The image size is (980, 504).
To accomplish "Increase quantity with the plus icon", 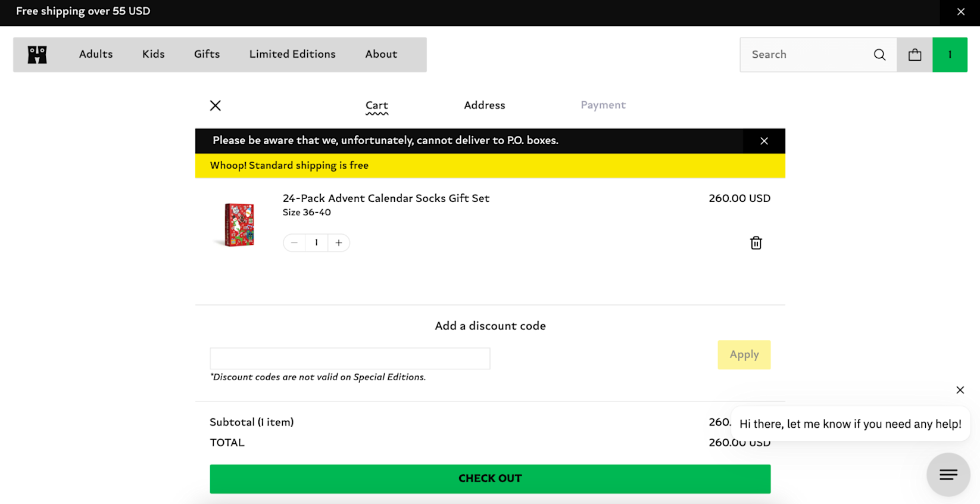I will click(338, 242).
